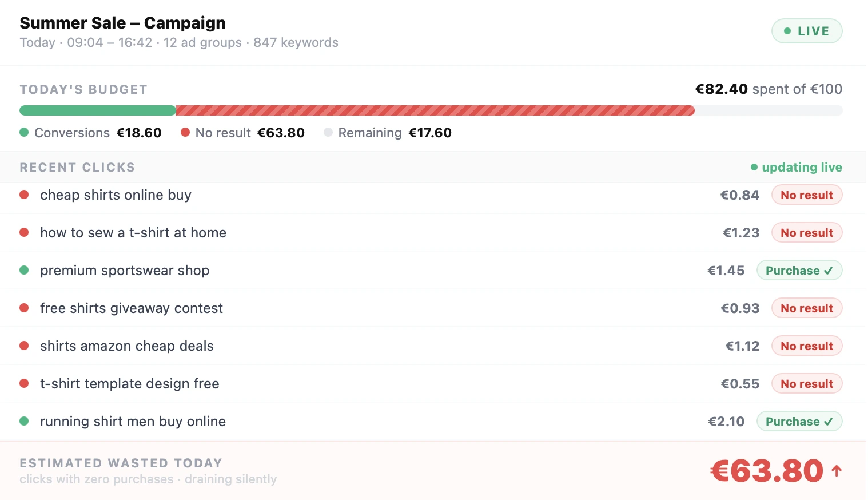The height and width of the screenshot is (500, 868).
Task: Click the Purchase badge for premium sportswear shop
Action: (799, 270)
